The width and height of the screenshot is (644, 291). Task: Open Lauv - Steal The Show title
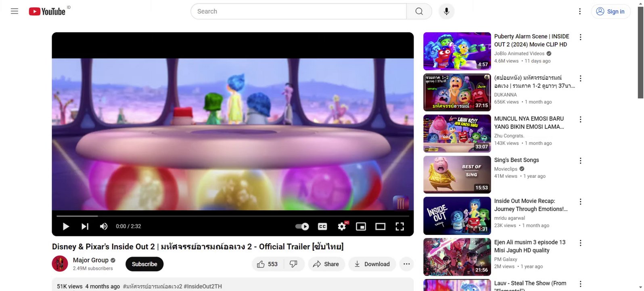click(x=530, y=285)
